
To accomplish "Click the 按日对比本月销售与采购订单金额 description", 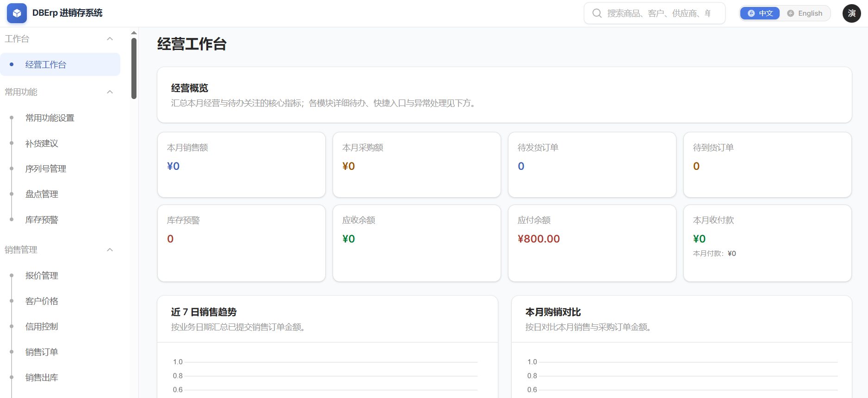I will (590, 327).
